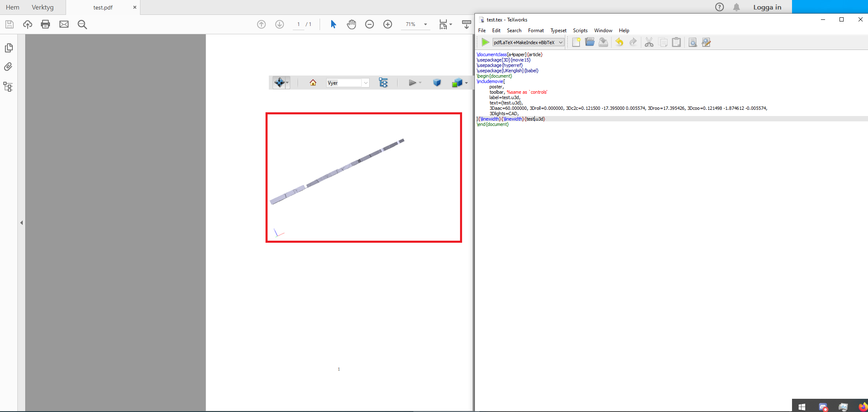The width and height of the screenshot is (868, 412).
Task: Select the 3D rotate tool
Action: tap(279, 83)
